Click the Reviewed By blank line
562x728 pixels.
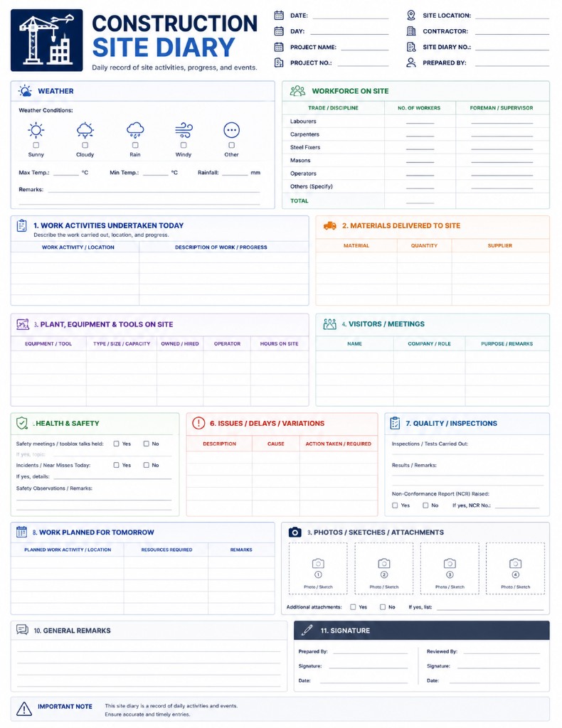[x=502, y=651]
